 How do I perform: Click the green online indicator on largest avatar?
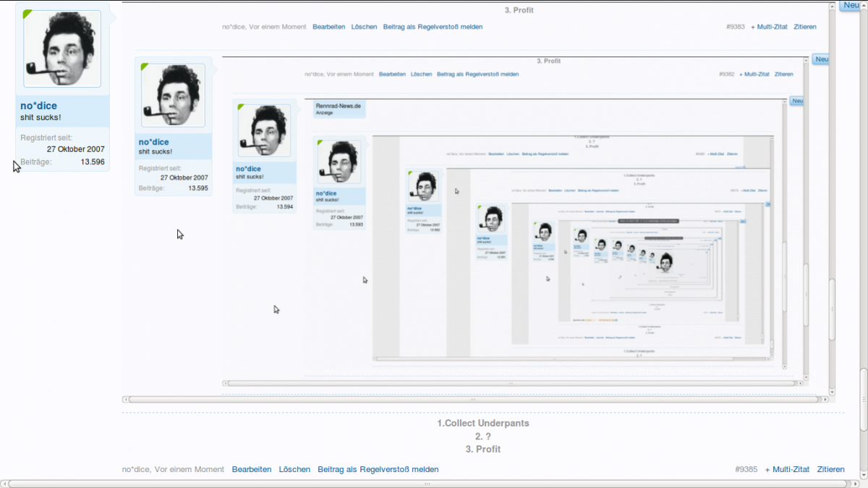pyautogui.click(x=27, y=14)
